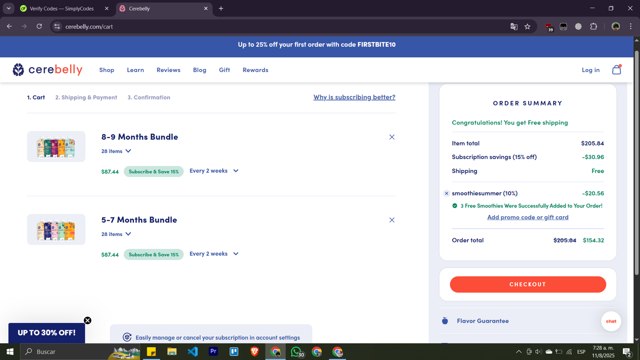Bookmark this page with star icon
Viewport: 640px width, 360px height.
click(527, 27)
